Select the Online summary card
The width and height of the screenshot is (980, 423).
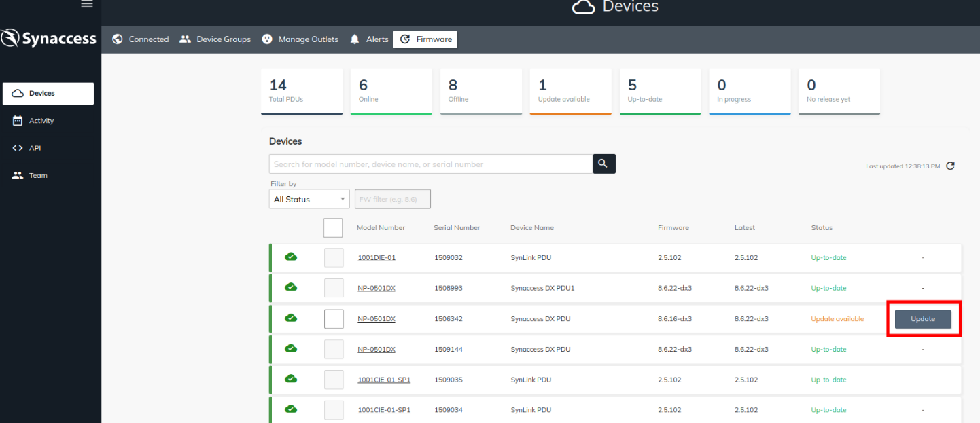point(391,91)
